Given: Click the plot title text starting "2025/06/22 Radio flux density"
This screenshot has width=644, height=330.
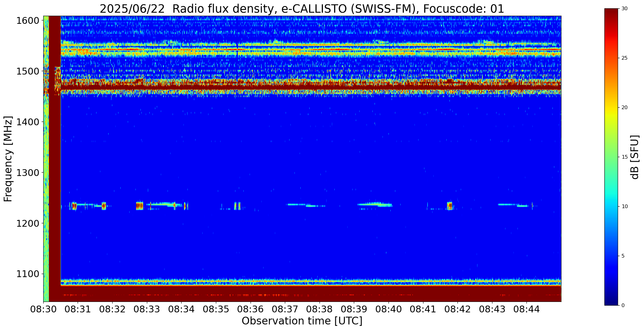Looking at the screenshot, I should click(302, 9).
